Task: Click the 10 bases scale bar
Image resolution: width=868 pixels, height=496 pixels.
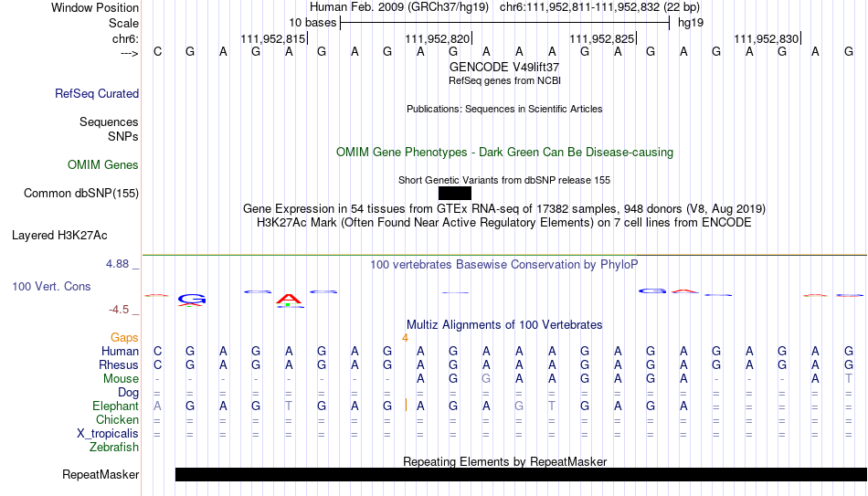Action: (505, 23)
